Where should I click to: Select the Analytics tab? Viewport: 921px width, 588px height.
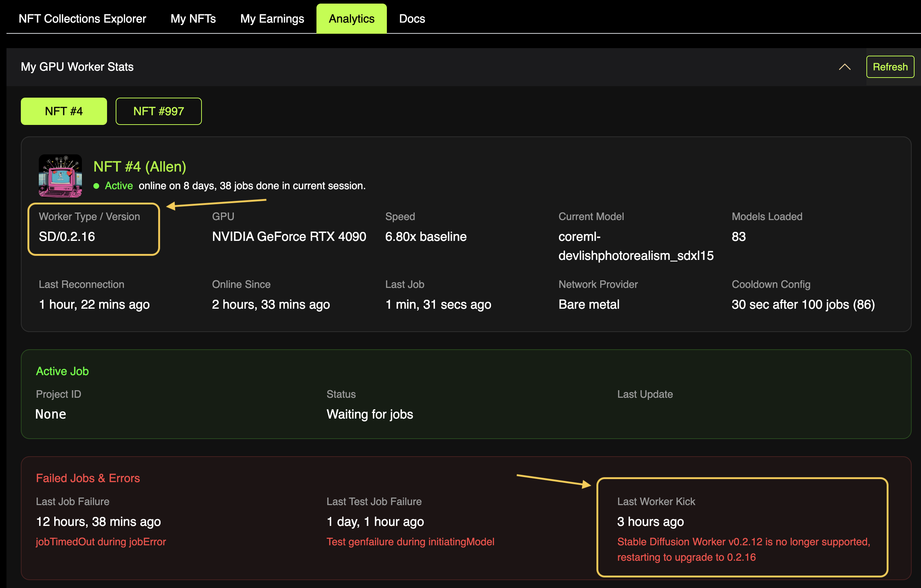click(x=351, y=18)
